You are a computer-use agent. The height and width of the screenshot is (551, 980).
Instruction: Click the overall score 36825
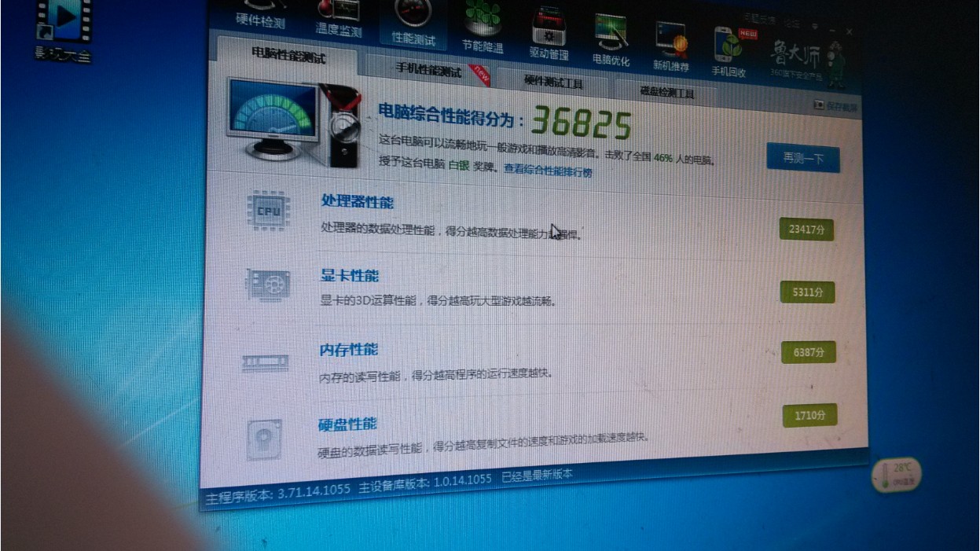582,123
